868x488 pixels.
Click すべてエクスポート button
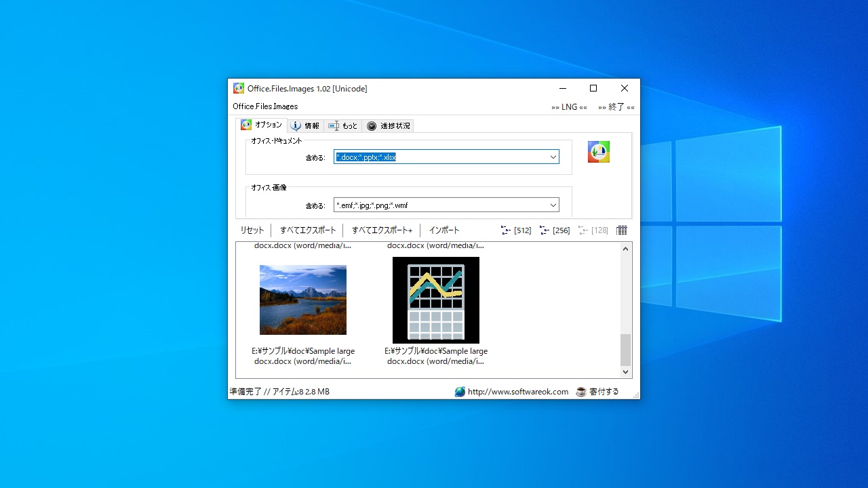click(x=308, y=230)
